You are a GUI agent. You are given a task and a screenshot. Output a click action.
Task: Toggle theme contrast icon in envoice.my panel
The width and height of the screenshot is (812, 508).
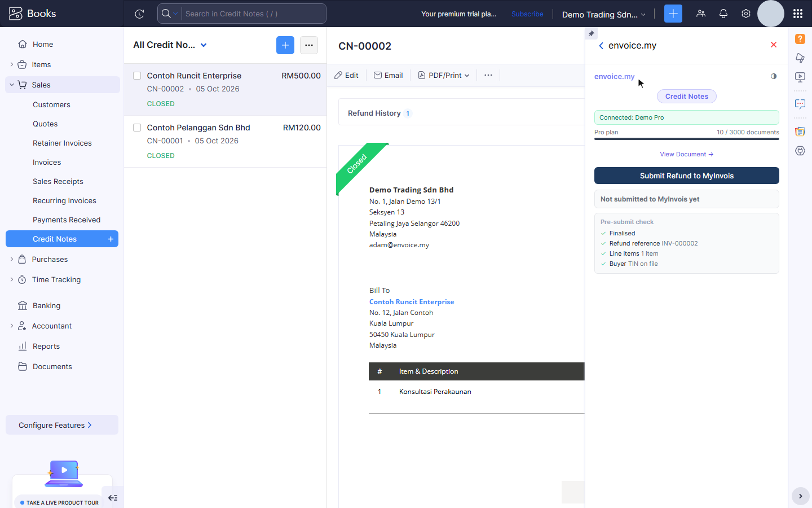(x=774, y=76)
